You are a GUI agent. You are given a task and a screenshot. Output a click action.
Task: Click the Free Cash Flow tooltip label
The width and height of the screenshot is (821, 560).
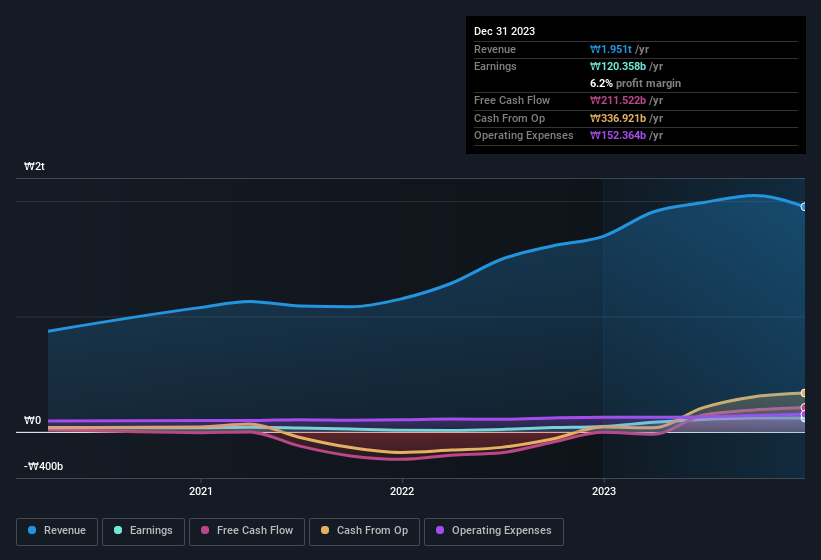tap(512, 100)
